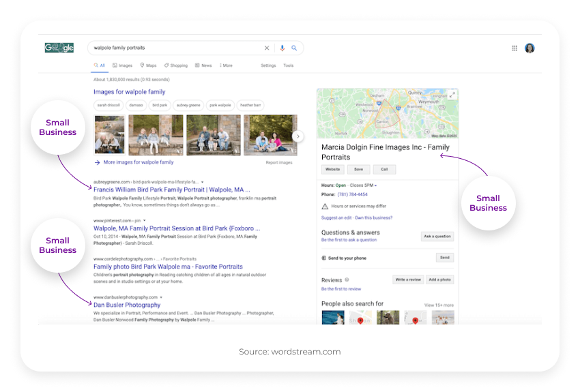Save the Marcia Dolgin business listing

(358, 169)
